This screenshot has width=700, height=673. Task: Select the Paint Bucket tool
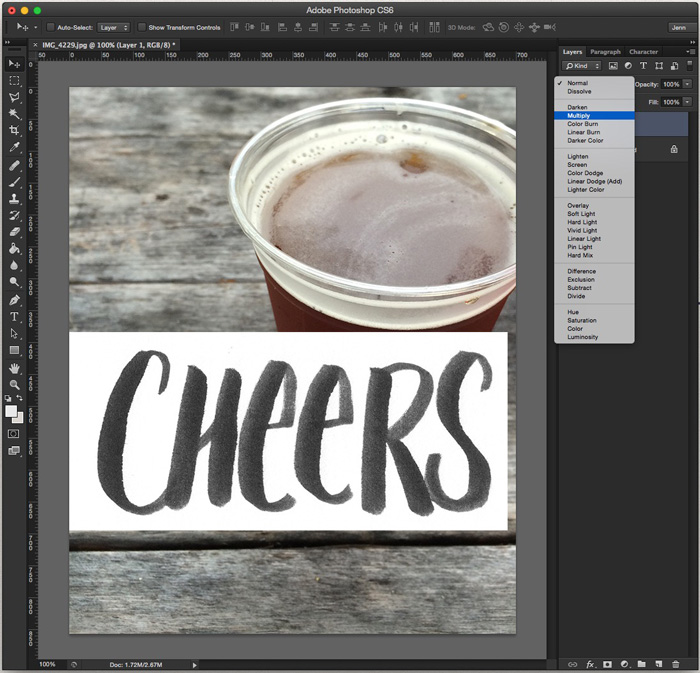pyautogui.click(x=14, y=249)
